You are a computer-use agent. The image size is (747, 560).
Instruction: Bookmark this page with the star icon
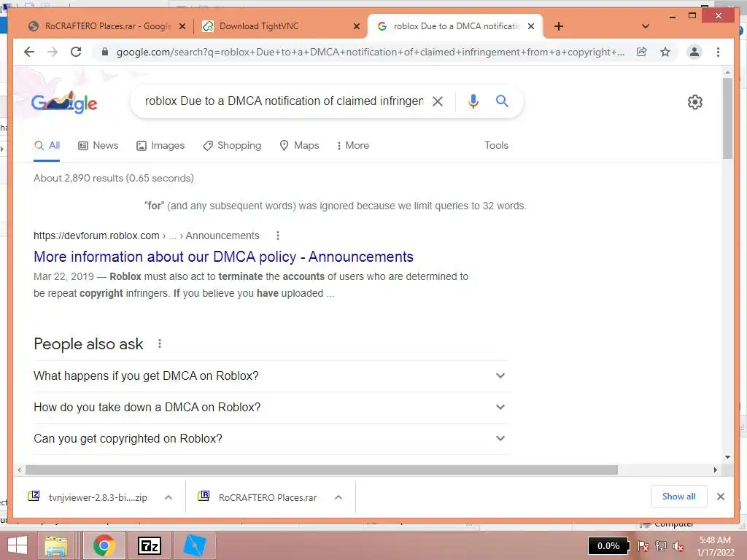pyautogui.click(x=665, y=52)
